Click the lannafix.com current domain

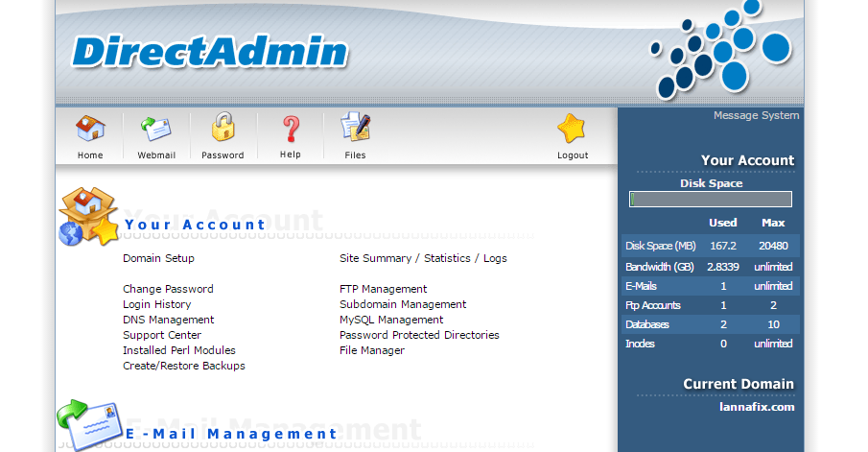point(757,407)
